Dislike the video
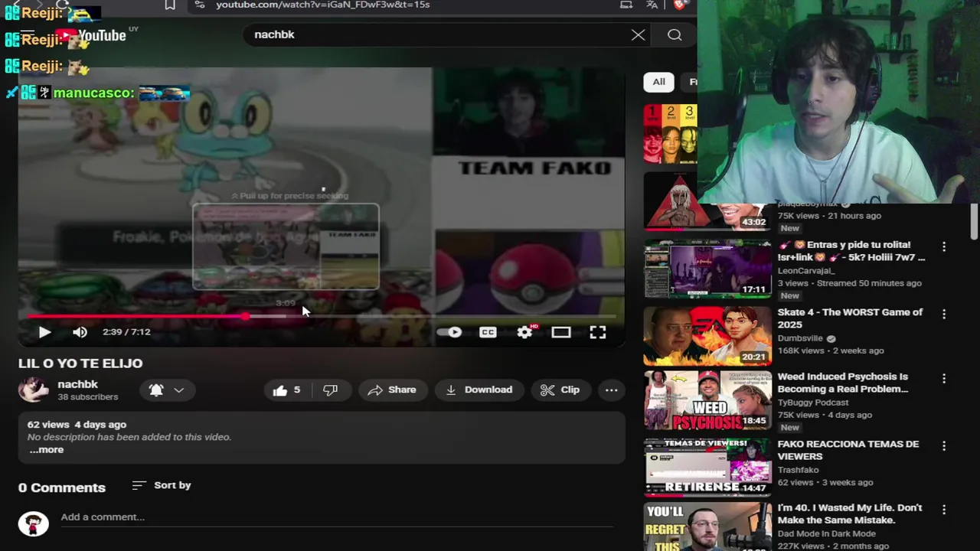This screenshot has height=551, width=980. click(x=331, y=390)
